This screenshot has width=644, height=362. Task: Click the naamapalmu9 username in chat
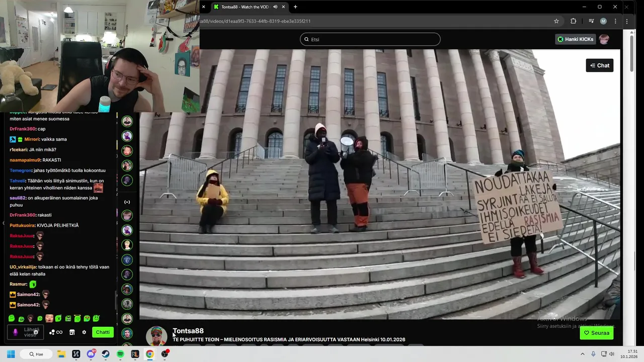click(x=25, y=160)
